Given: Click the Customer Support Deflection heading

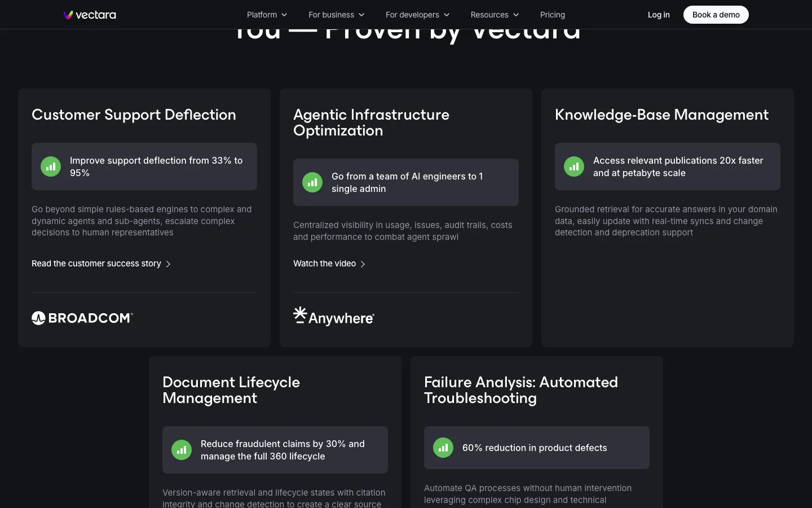Looking at the screenshot, I should (134, 115).
